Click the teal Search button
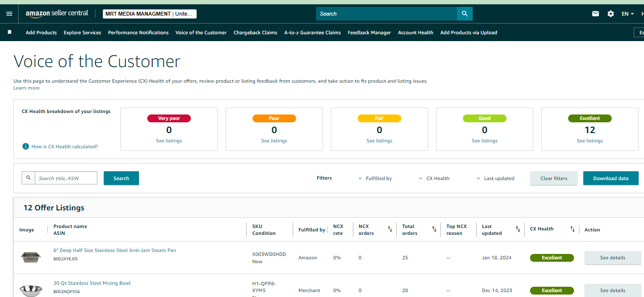Screen dimensions: 644x297 tap(121, 178)
